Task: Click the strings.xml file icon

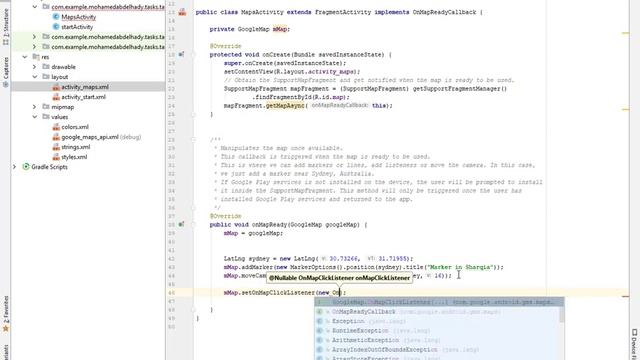Action: 56,147
